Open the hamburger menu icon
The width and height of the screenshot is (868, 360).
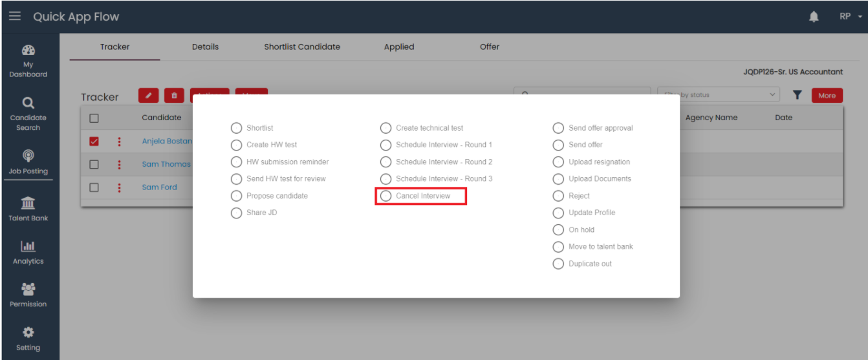(14, 17)
